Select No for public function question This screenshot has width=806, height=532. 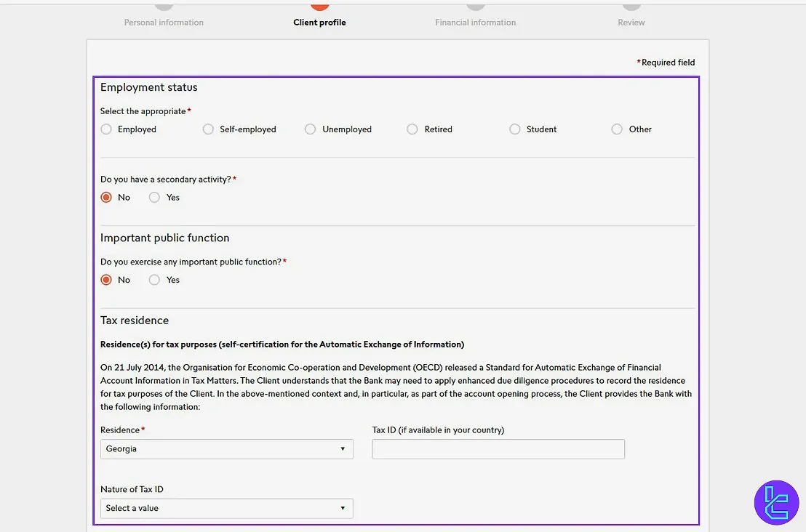(106, 279)
